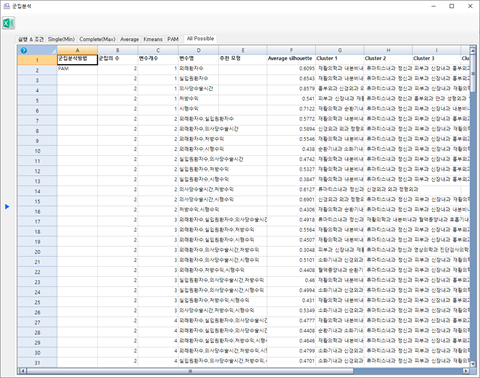The width and height of the screenshot is (480, 378).
Task: Select row 1 header
Action: (37, 60)
